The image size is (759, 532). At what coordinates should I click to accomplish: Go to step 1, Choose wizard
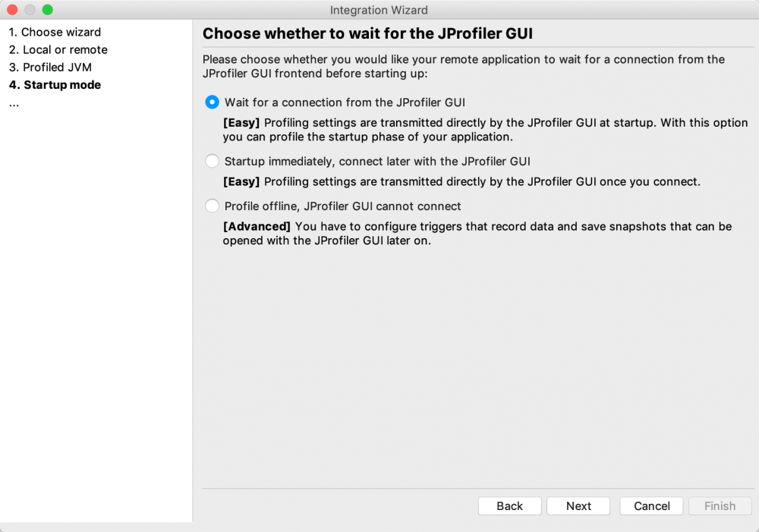(55, 32)
